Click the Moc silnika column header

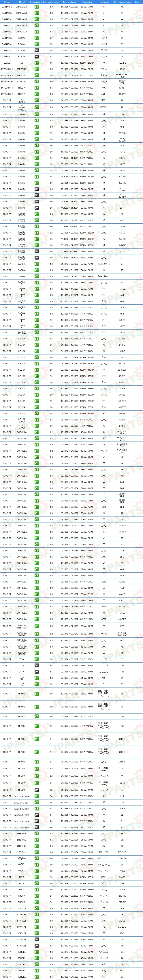(87, 2)
